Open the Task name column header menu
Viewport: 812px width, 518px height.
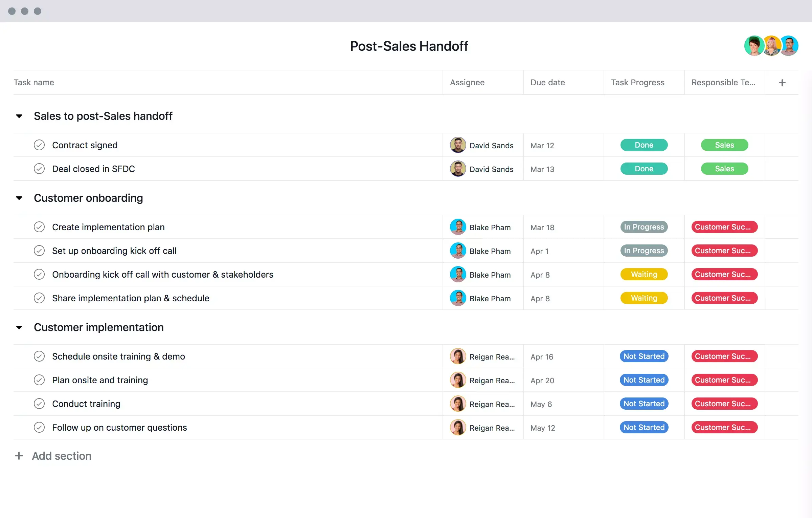click(x=34, y=82)
